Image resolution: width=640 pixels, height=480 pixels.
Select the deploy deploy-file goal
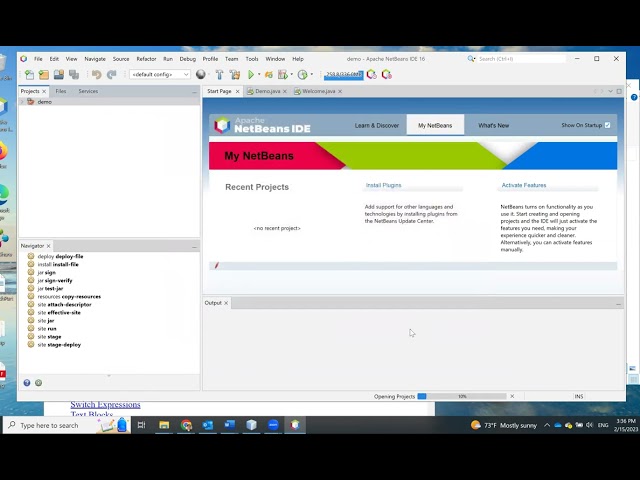60,256
